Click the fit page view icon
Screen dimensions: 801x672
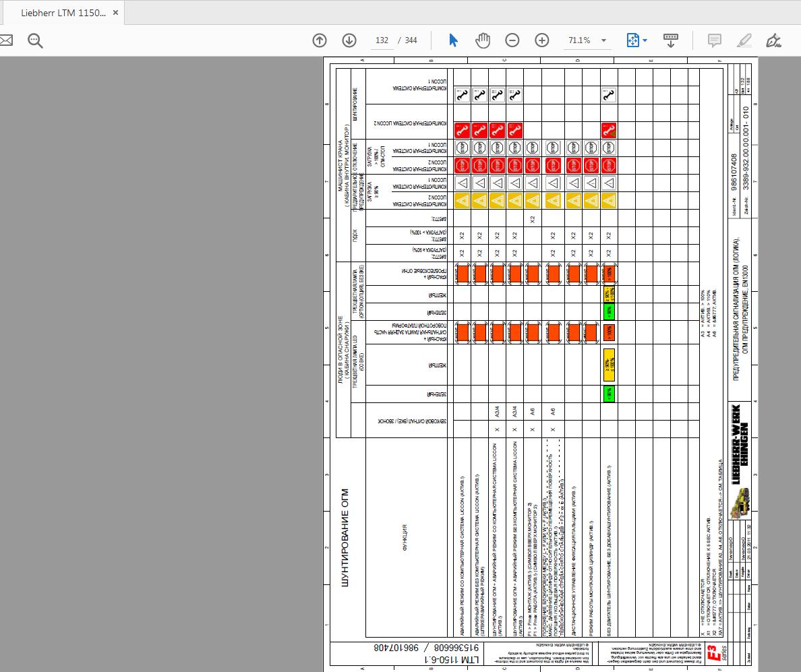(x=633, y=40)
